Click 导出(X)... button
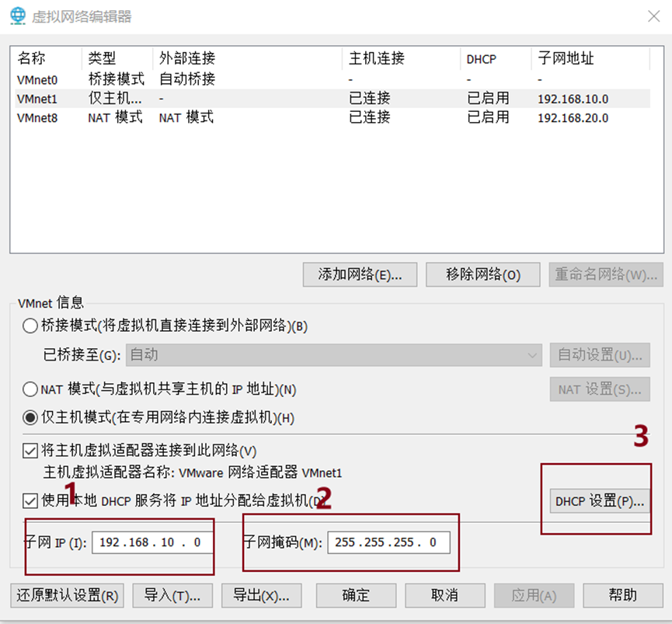 [x=262, y=596]
